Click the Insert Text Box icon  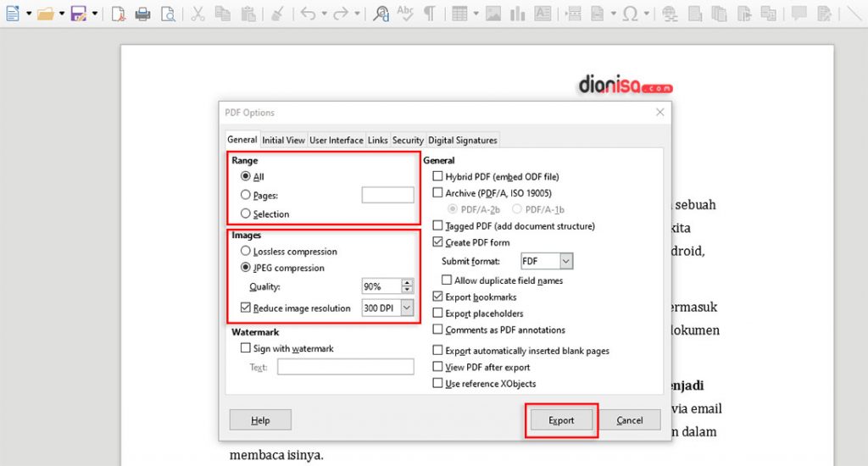(x=542, y=13)
